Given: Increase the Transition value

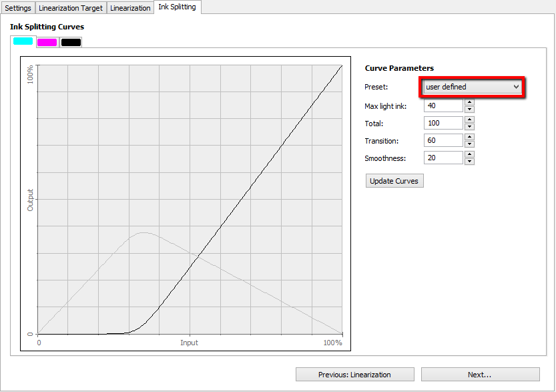Looking at the screenshot, I should pyautogui.click(x=469, y=137).
